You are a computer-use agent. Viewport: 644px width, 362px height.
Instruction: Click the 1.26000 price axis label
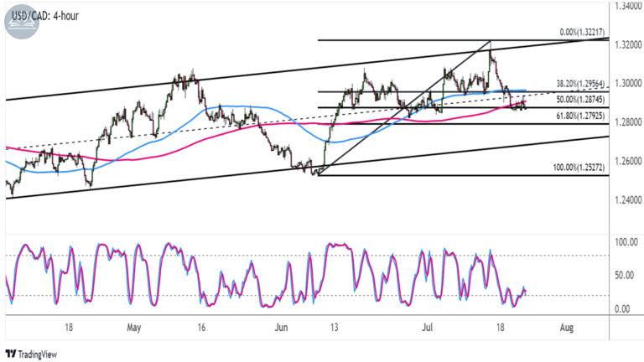tap(628, 161)
